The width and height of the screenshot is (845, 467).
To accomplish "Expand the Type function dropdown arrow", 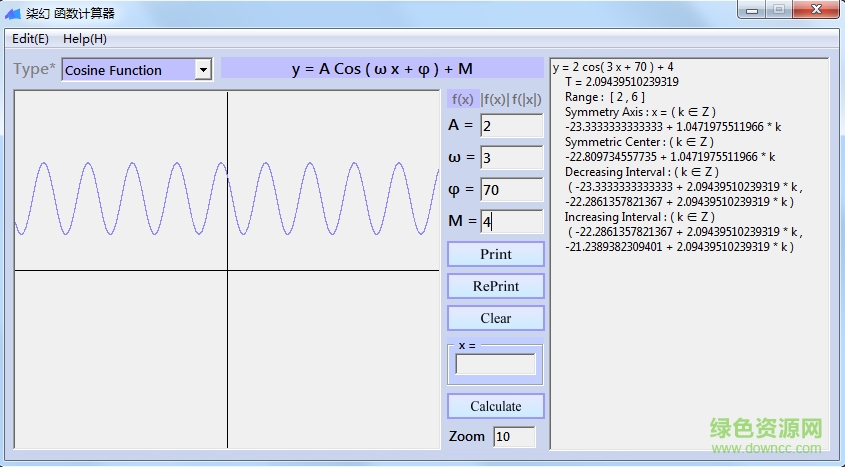I will pyautogui.click(x=203, y=70).
